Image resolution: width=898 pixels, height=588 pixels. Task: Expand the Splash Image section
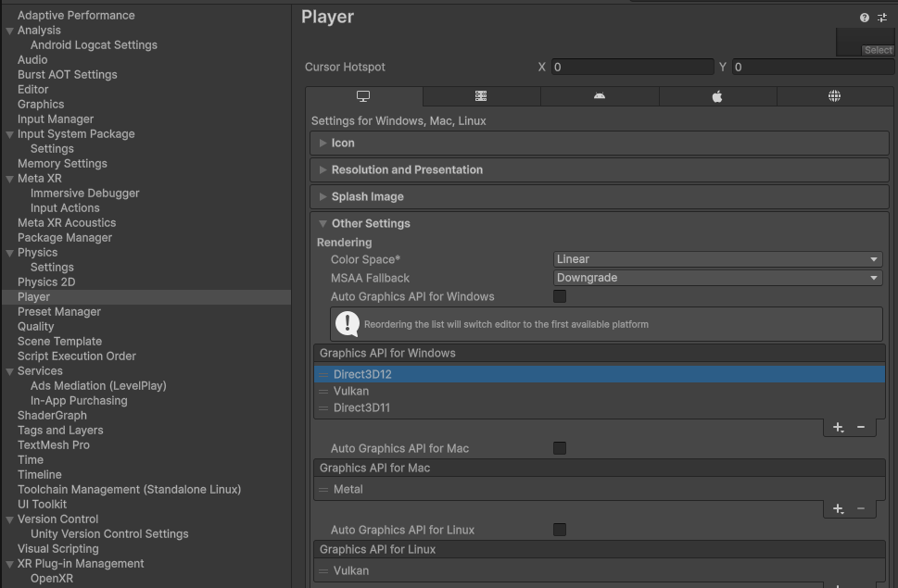coord(600,196)
